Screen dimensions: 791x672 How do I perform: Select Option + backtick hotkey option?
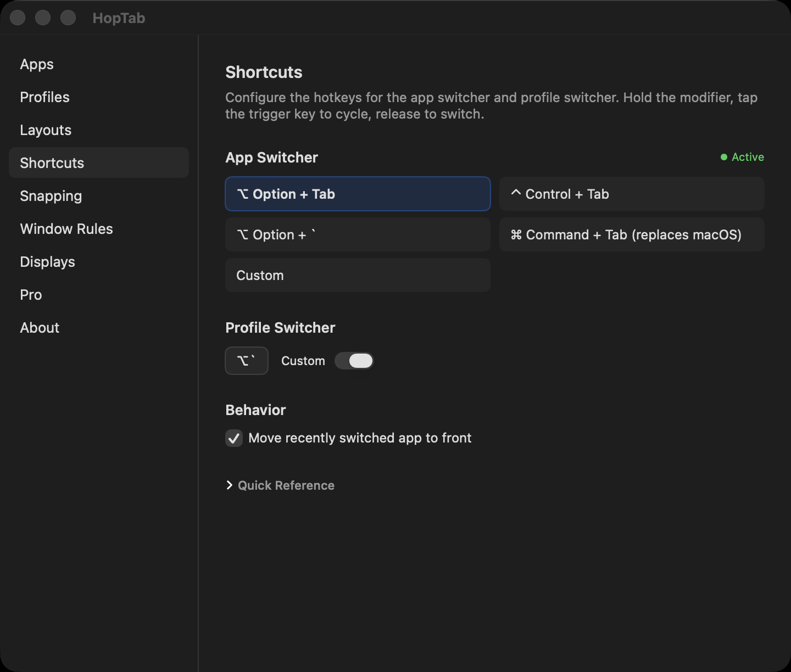coord(358,234)
